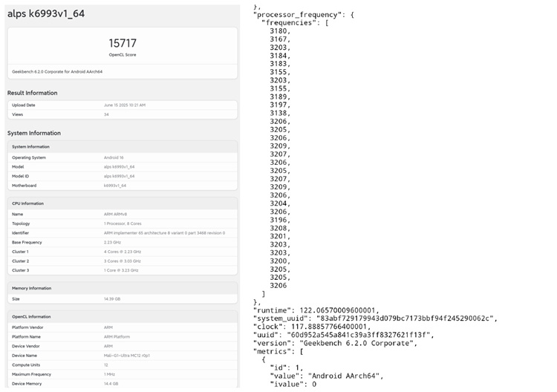
Task: Click the ARM implementer 65 identifier value
Action: pos(164,233)
